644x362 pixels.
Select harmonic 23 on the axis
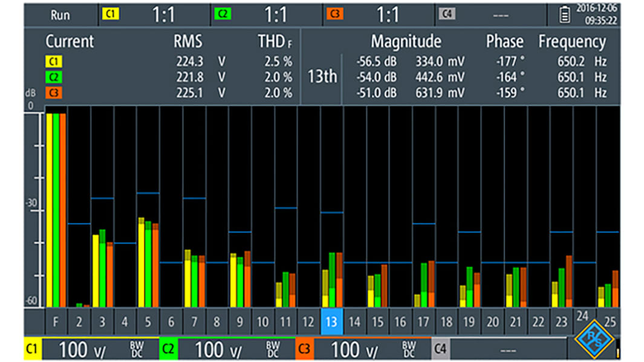tap(561, 322)
